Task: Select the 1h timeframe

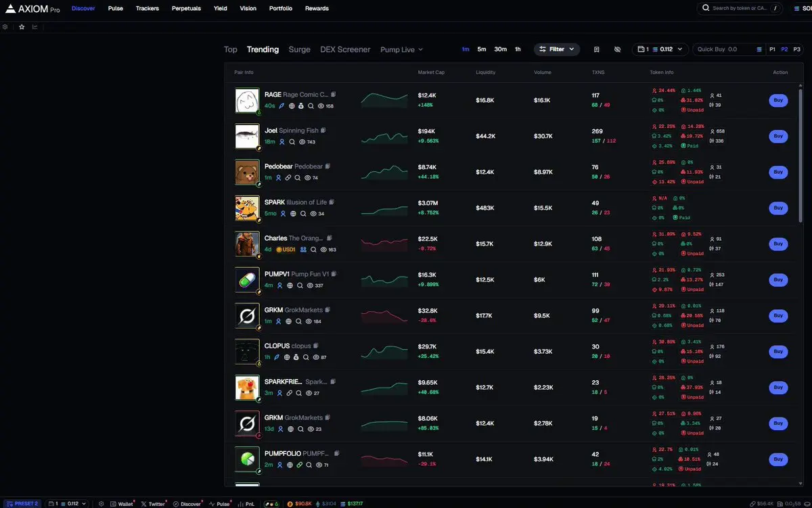Action: coord(518,49)
